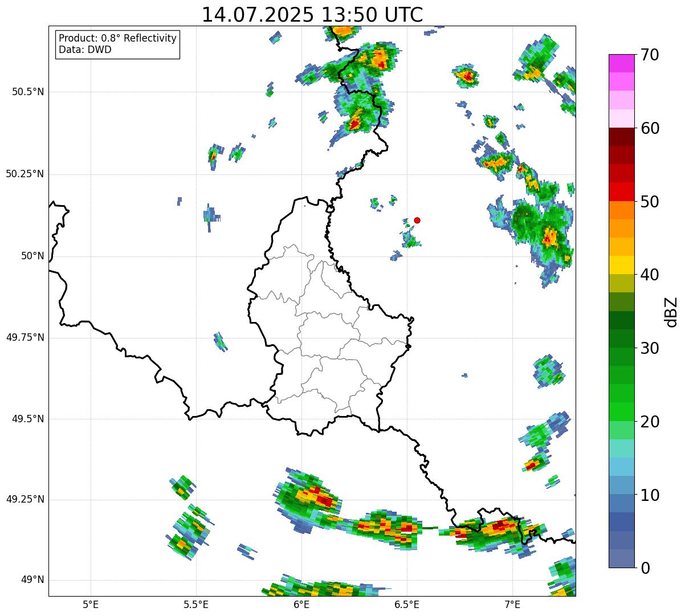The width and height of the screenshot is (685, 616).
Task: Click the 5.5°E longitude label
Action: coord(196,604)
